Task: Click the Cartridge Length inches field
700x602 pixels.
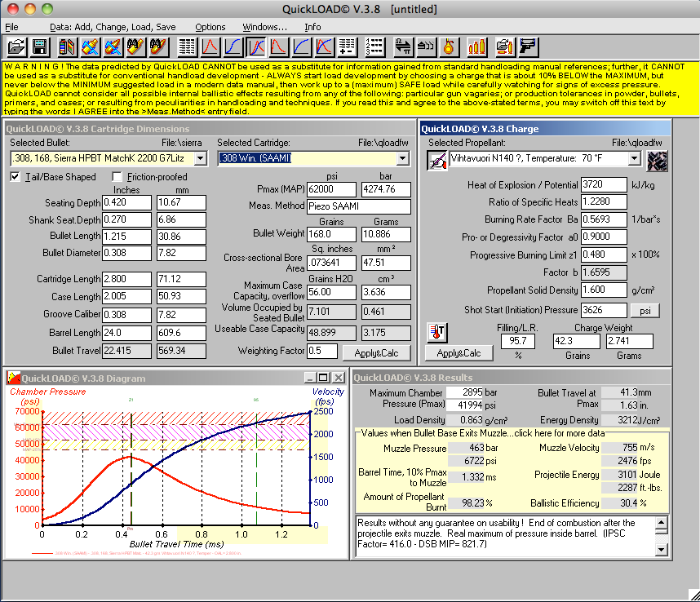Action: (126, 279)
